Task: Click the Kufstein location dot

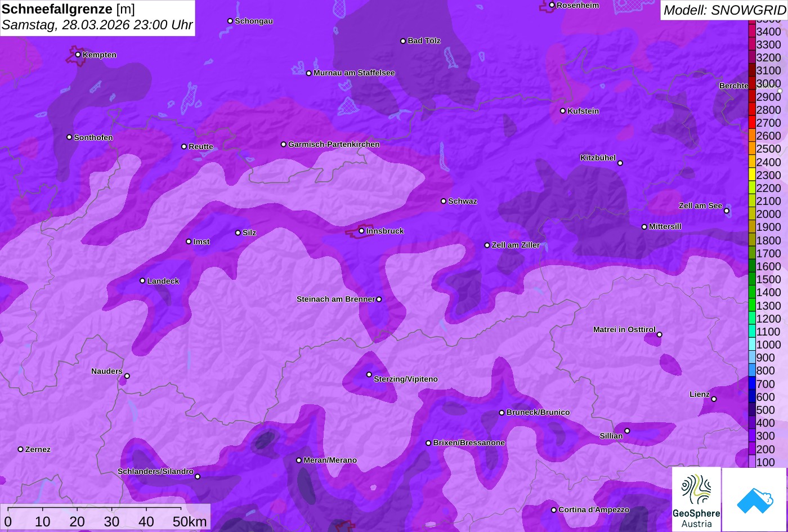Action: pos(563,111)
